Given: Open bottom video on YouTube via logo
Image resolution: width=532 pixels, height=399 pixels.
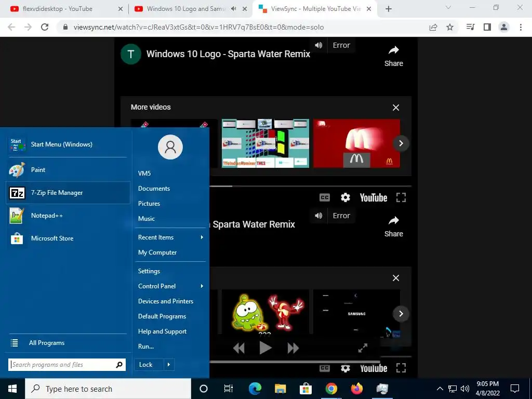Looking at the screenshot, I should [x=374, y=368].
